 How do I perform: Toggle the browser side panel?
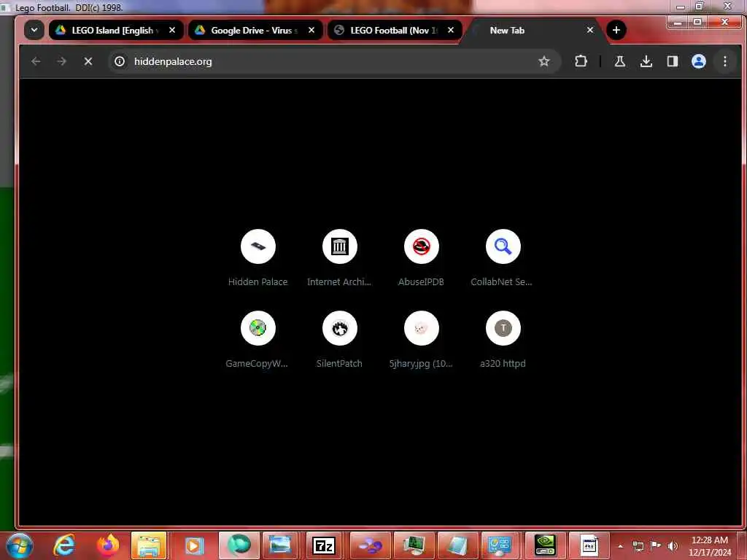[672, 61]
